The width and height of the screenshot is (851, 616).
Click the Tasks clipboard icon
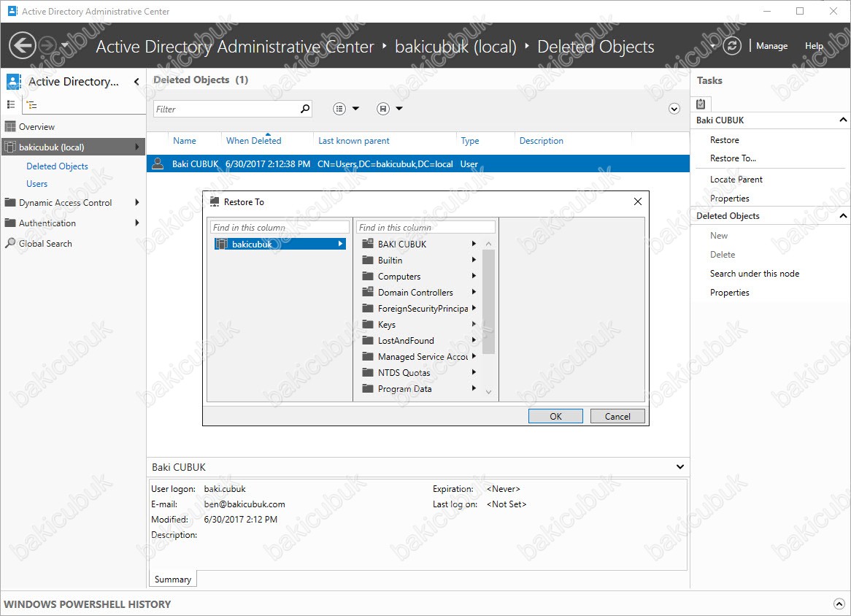(x=701, y=104)
